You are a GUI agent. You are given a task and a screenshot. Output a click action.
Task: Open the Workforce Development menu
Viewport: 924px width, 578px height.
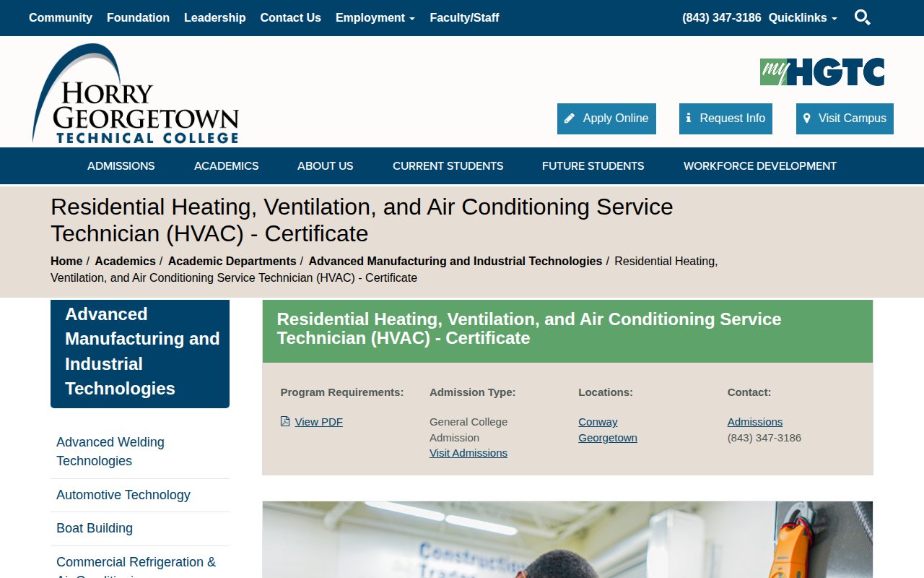pyautogui.click(x=759, y=166)
